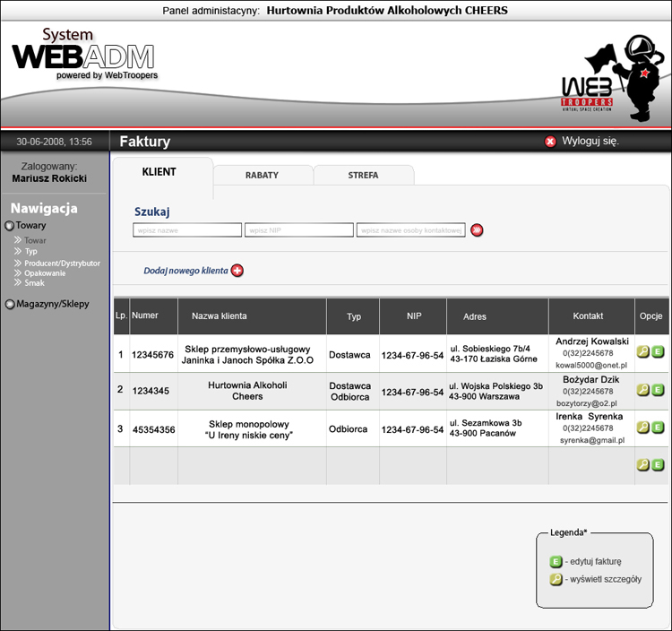Edit the row for Andrzej Kowalski
This screenshot has height=631, width=672.
tap(658, 352)
